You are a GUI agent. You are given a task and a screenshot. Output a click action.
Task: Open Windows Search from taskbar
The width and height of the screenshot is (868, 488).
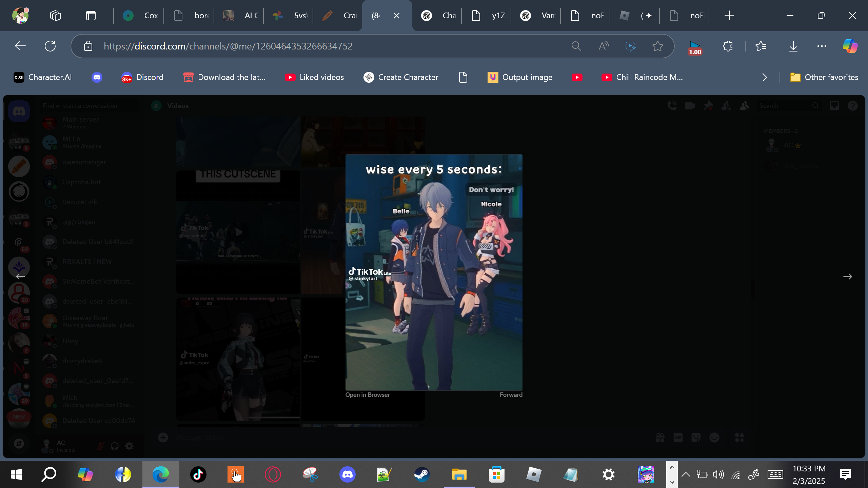49,474
